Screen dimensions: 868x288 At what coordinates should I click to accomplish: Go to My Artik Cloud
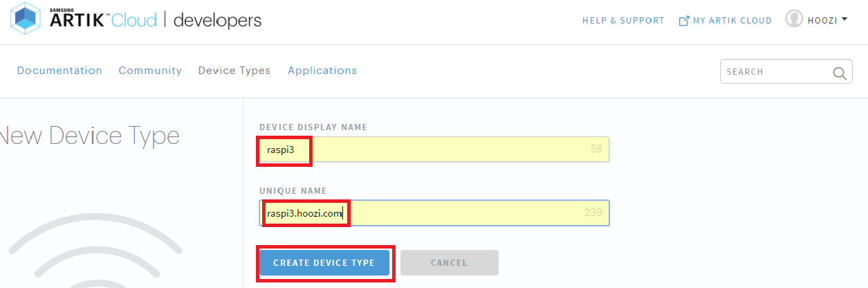point(732,21)
